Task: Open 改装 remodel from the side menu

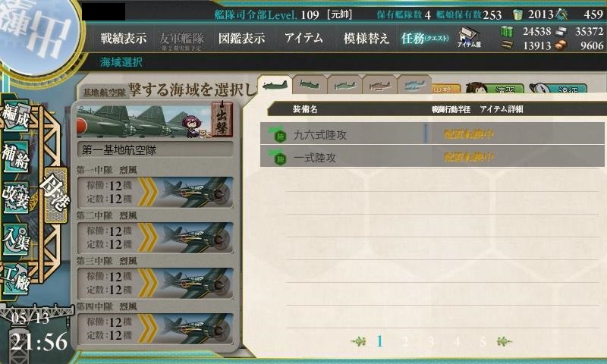Action: tap(16, 197)
